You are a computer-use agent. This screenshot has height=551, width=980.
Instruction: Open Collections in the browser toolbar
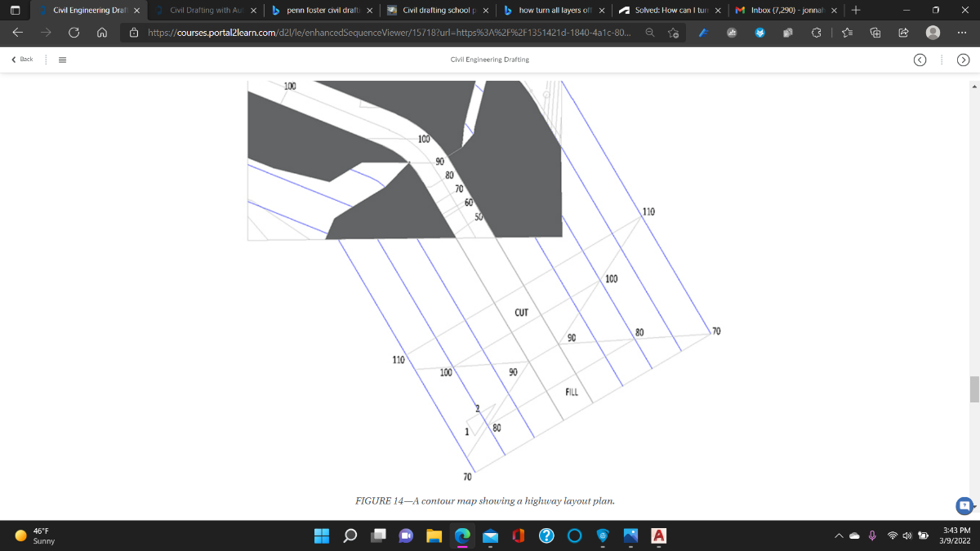[x=875, y=33]
